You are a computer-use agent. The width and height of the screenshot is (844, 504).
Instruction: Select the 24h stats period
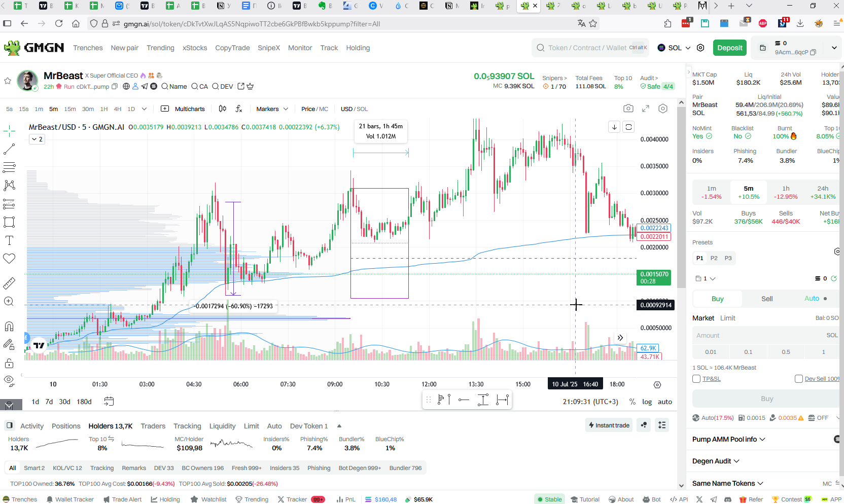coord(823,192)
